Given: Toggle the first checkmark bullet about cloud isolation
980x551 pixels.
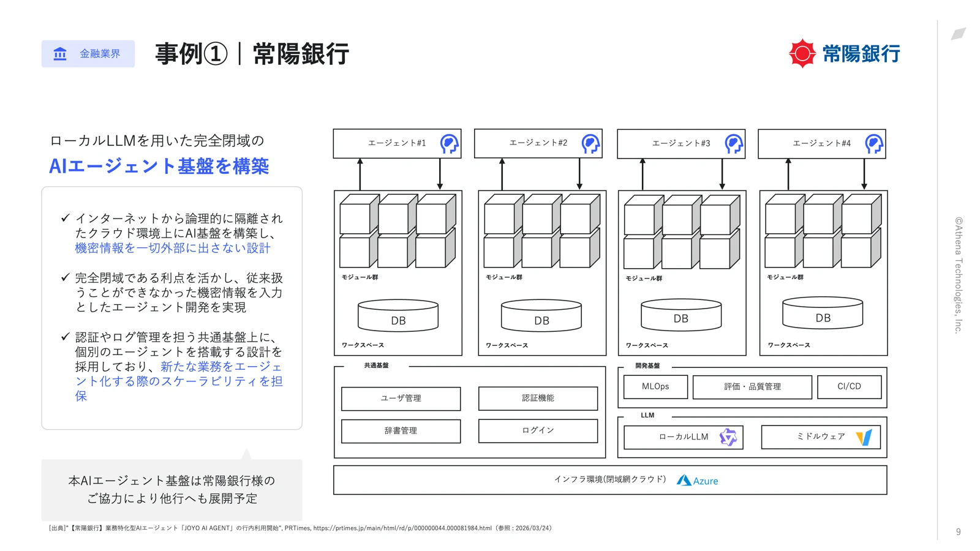Looking at the screenshot, I should pyautogui.click(x=66, y=218).
